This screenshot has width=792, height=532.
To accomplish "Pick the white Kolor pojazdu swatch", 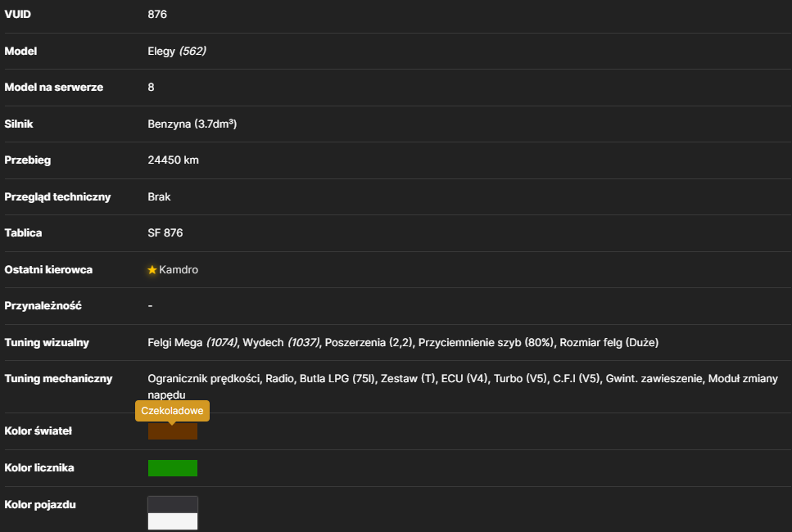I will (x=173, y=521).
